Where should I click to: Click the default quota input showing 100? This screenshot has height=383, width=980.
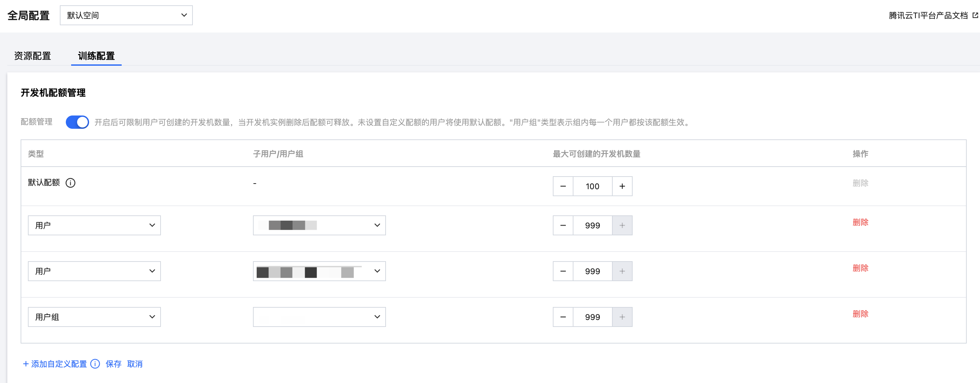pyautogui.click(x=592, y=186)
